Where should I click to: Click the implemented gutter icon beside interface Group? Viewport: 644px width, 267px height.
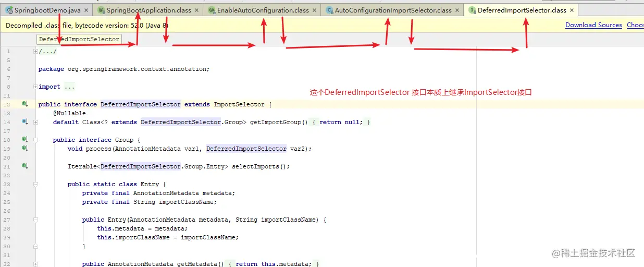(x=24, y=139)
